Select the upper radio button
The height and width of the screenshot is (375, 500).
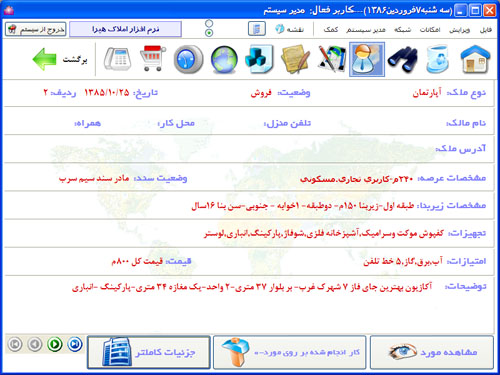pos(209,23)
